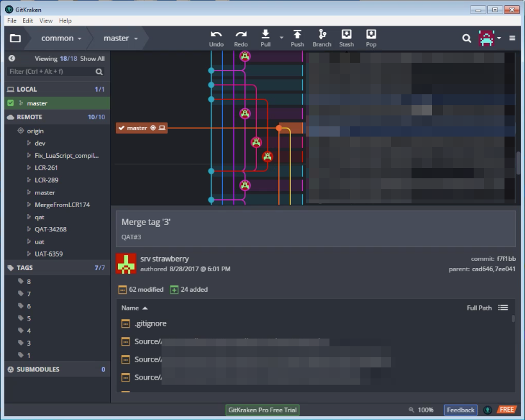
Task: Click the master branch label in the graph
Action: [x=142, y=128]
